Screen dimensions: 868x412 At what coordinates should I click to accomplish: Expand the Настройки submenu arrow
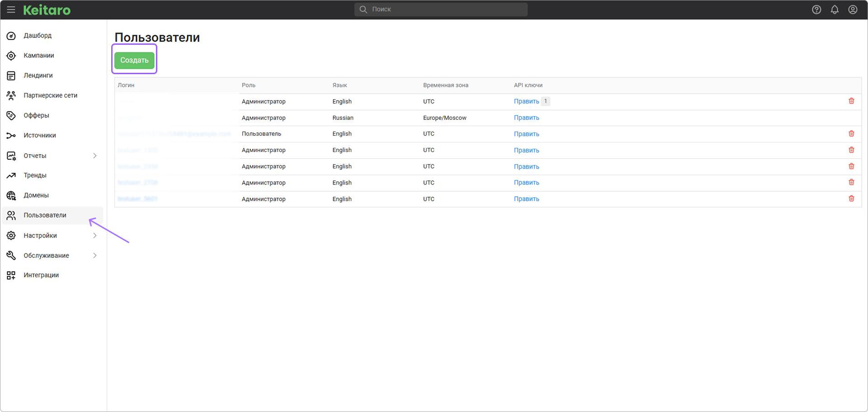(95, 236)
